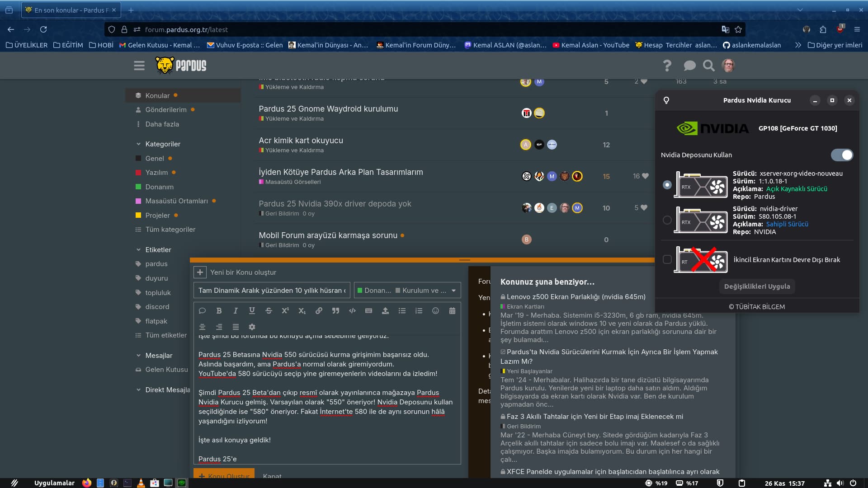Collapse the Kategoriler sidebar section
Viewport: 868px width, 488px height.
(138, 144)
